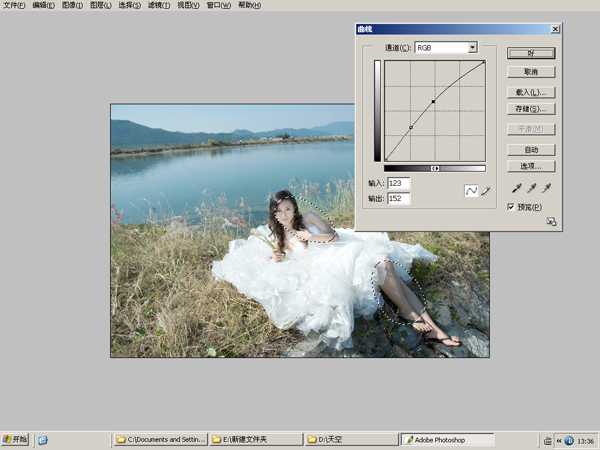The width and height of the screenshot is (600, 450).
Task: Click the lower control point on curve
Action: click(x=411, y=127)
